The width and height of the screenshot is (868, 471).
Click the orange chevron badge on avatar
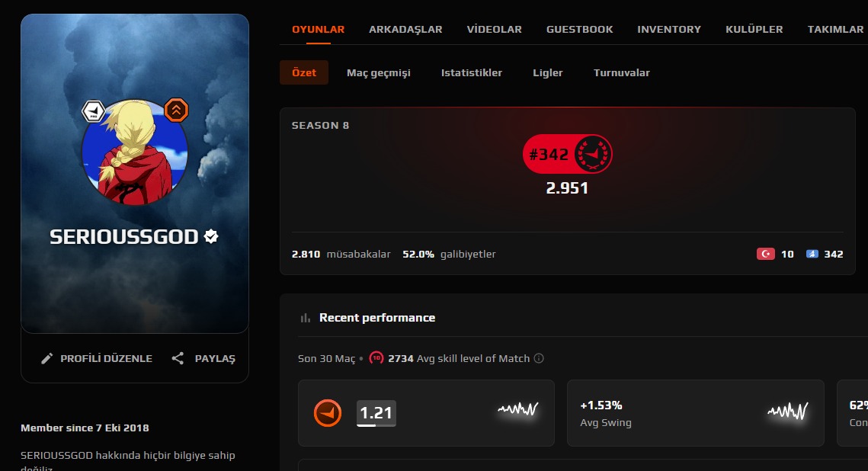(x=176, y=111)
